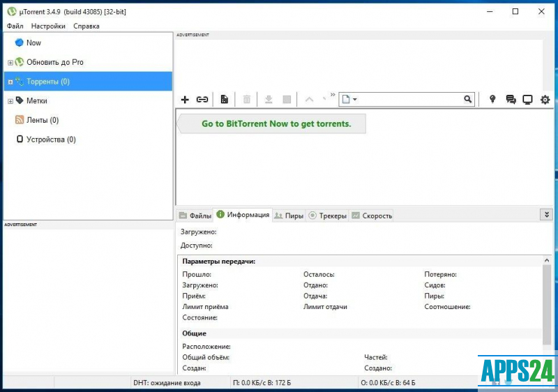Click the info pane scrollbar up arrow
Viewport: 558px width, 392px height.
(x=547, y=260)
